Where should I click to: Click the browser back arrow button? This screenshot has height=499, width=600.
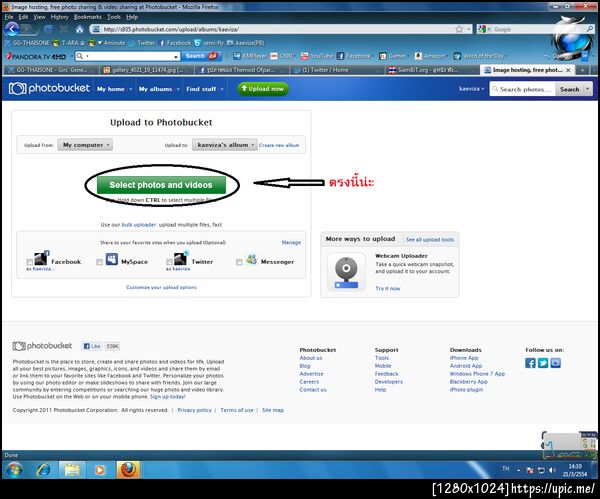12,29
